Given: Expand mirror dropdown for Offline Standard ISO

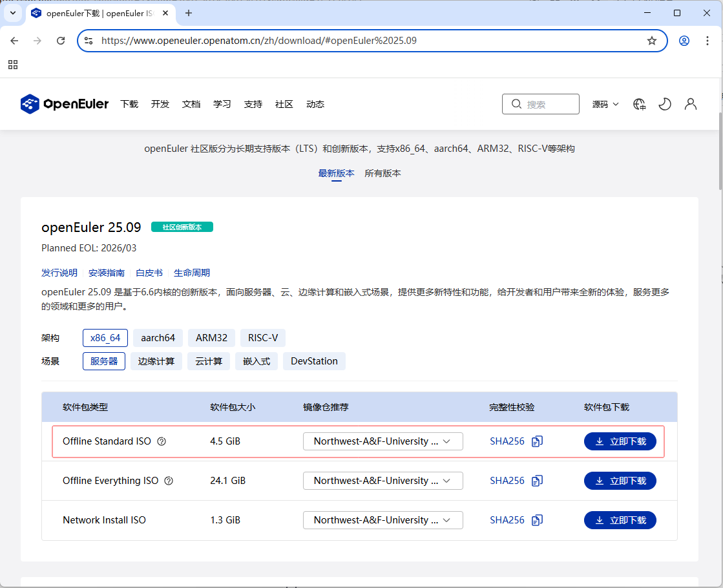Looking at the screenshot, I should pyautogui.click(x=382, y=441).
